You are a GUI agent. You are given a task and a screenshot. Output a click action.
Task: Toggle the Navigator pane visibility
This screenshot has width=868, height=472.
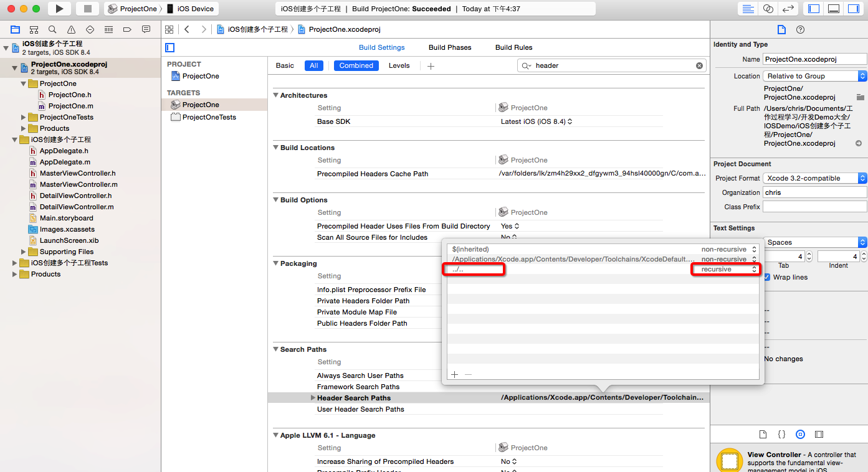coord(813,9)
